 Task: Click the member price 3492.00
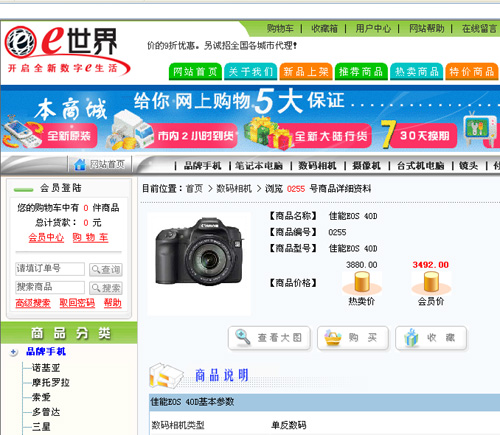431,265
